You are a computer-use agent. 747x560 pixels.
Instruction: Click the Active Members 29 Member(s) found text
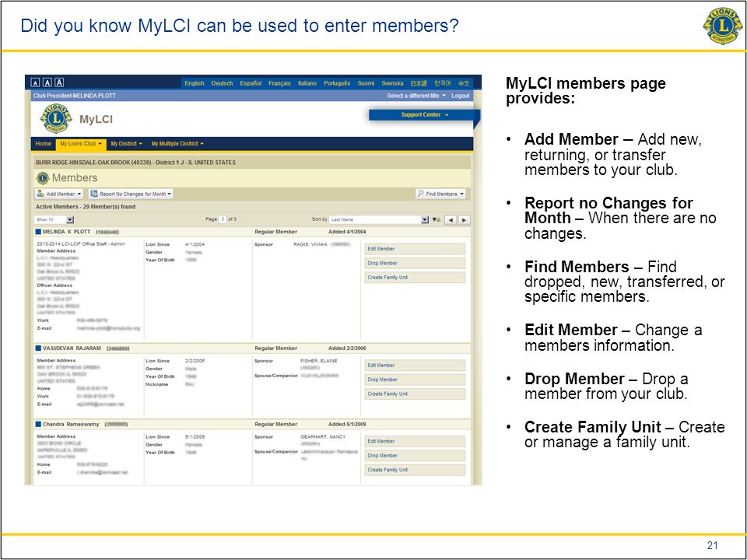(x=86, y=207)
